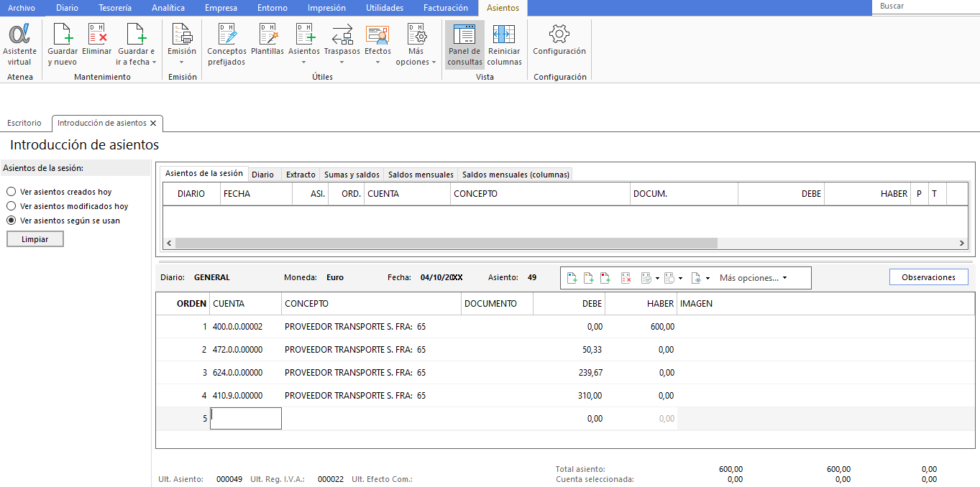Click the Limpiar button

(35, 239)
